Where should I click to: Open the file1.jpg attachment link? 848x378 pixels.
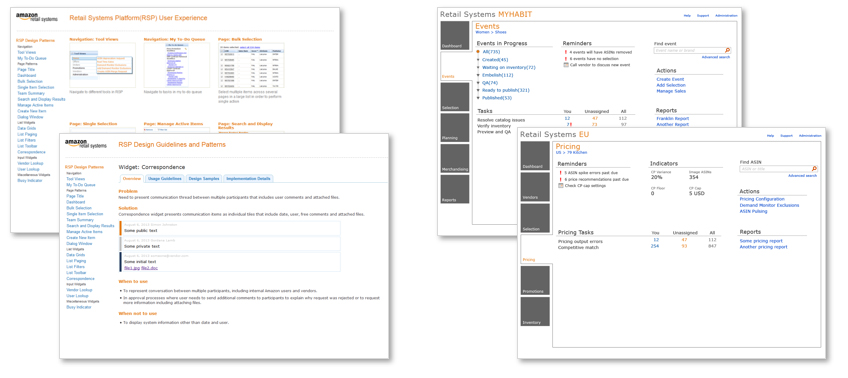(132, 268)
